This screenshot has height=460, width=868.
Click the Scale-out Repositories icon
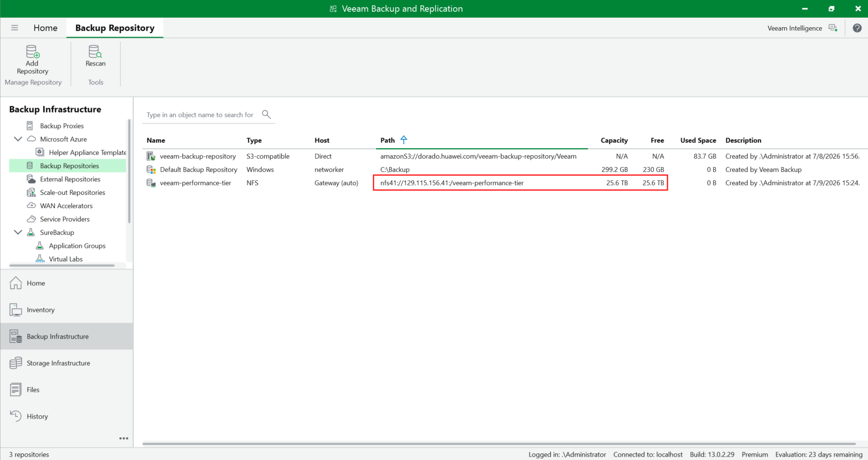(31, 193)
